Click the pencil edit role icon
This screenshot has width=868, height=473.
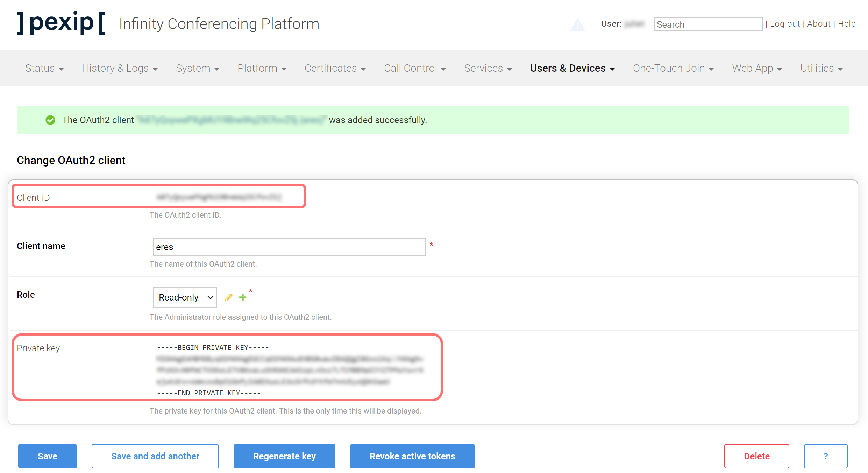(228, 297)
